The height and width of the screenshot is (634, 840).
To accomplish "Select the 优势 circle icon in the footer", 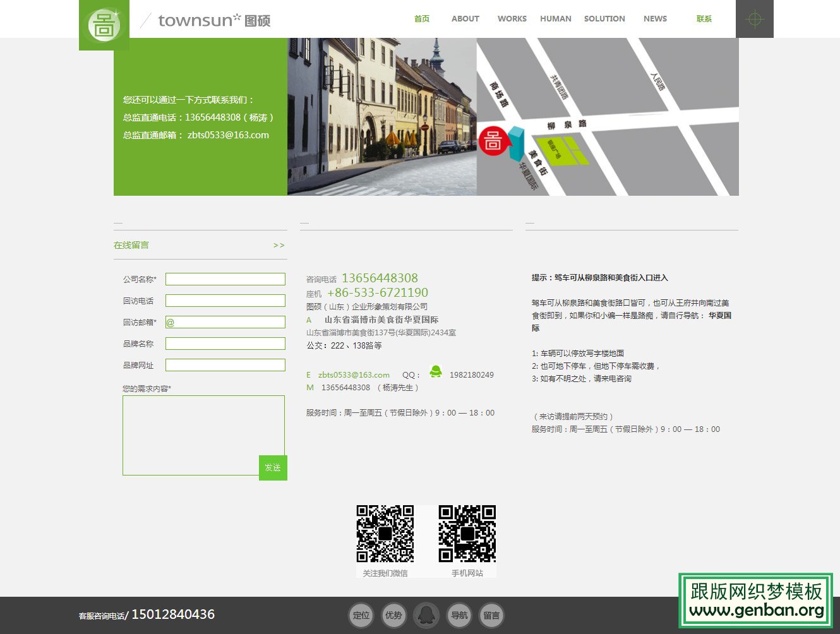I will 394,614.
